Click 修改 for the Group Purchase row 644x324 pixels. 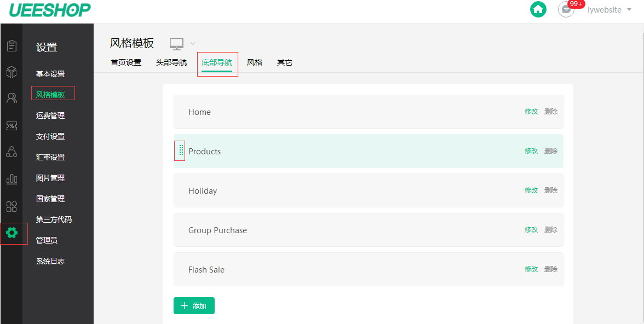[531, 229]
